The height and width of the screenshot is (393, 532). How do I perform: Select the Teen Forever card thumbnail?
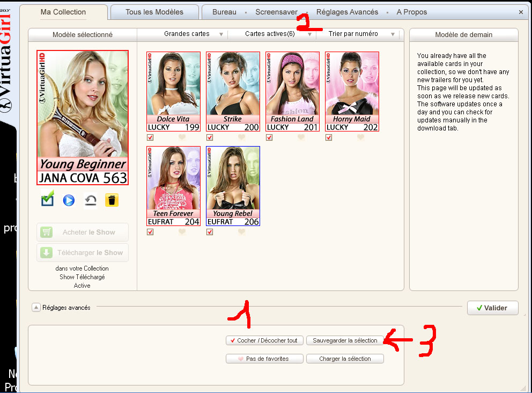point(173,186)
